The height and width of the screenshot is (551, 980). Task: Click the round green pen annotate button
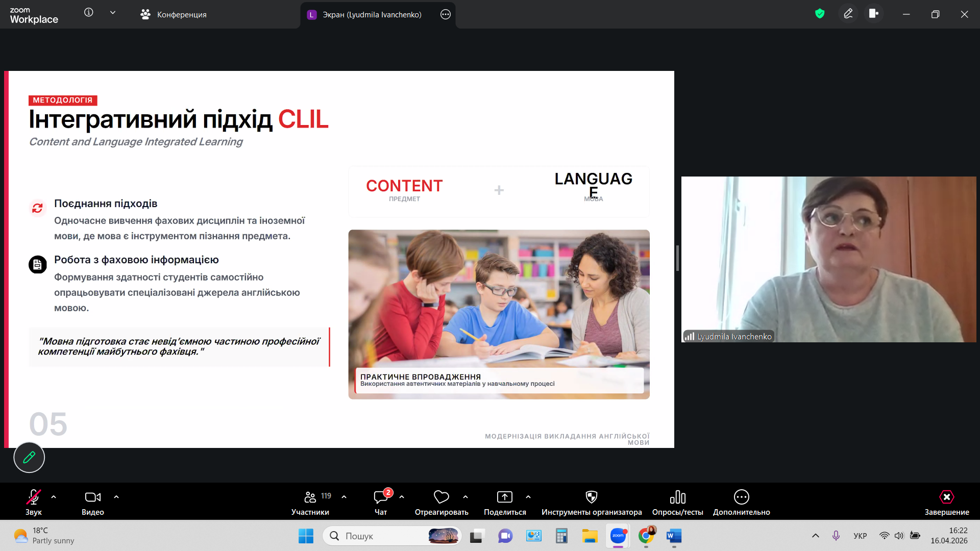coord(29,457)
